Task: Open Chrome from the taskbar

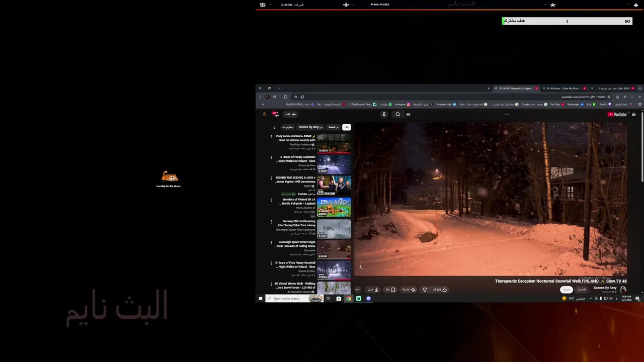Action: pos(348,299)
